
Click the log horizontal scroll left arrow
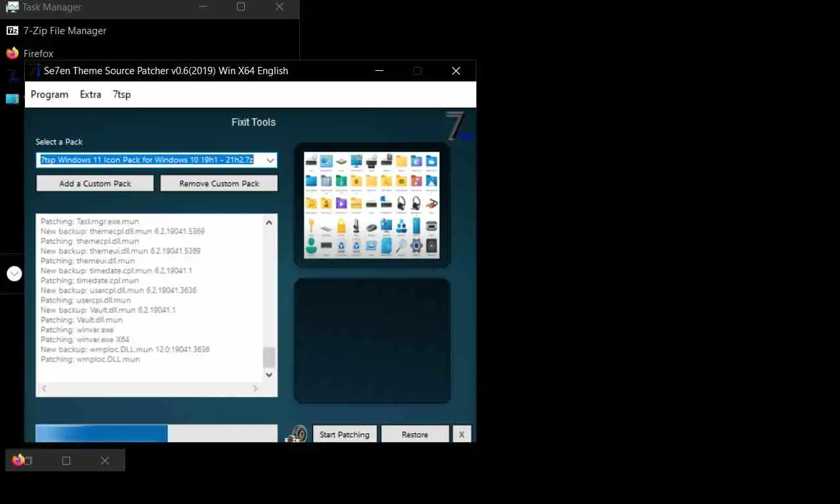[x=44, y=389]
